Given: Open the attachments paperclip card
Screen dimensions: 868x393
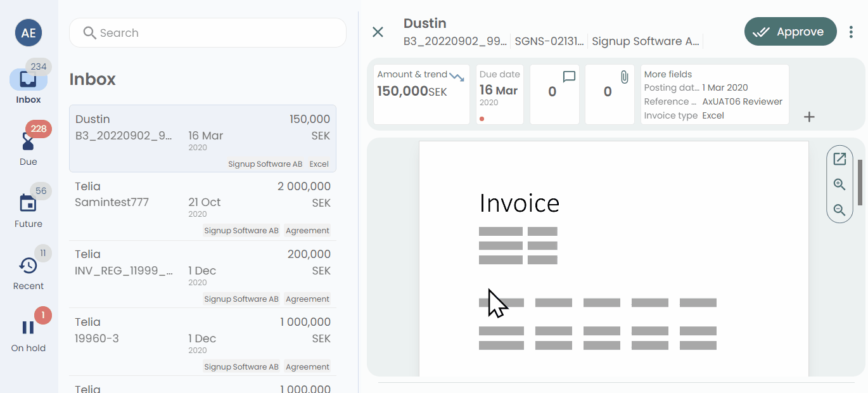Looking at the screenshot, I should tap(610, 94).
